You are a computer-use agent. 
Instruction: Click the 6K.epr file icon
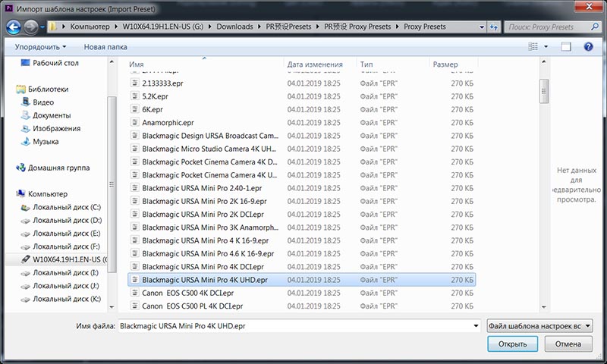click(135, 109)
